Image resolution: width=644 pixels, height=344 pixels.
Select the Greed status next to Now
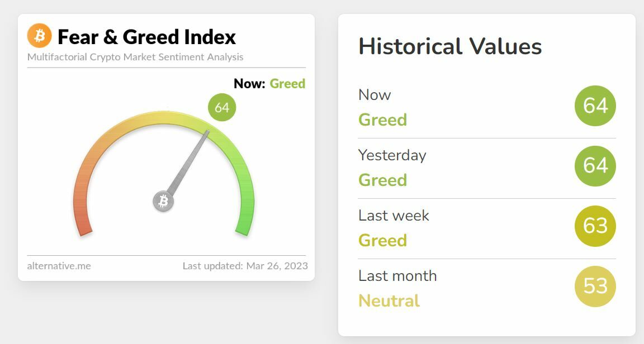287,84
